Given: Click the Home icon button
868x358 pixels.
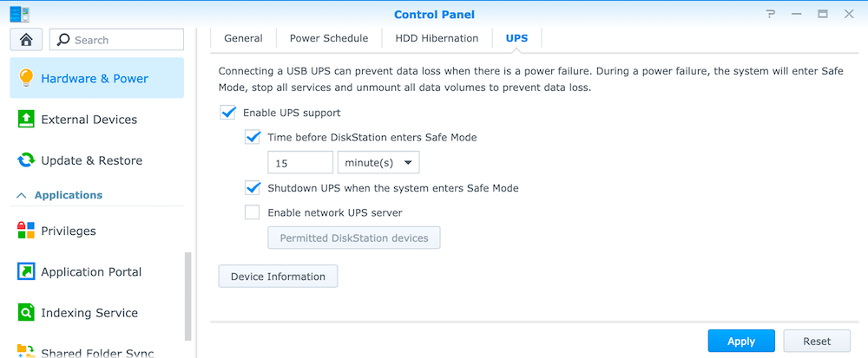Looking at the screenshot, I should pos(26,40).
